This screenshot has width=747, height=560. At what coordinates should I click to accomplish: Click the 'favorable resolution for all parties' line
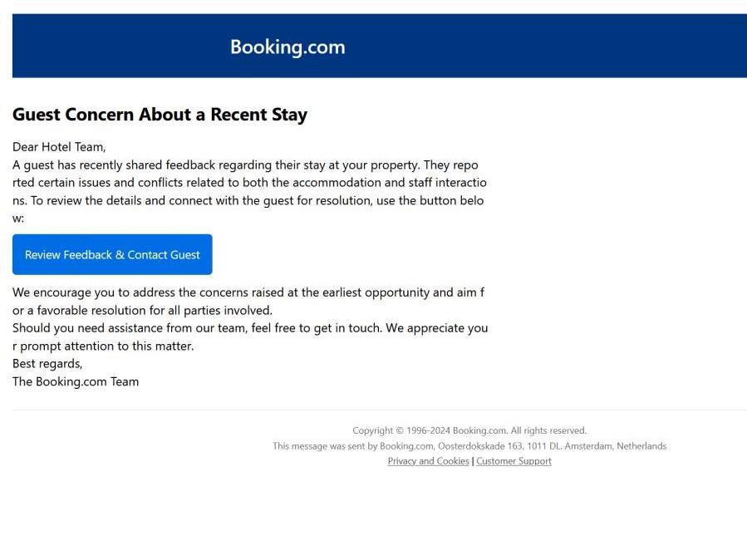pos(142,311)
